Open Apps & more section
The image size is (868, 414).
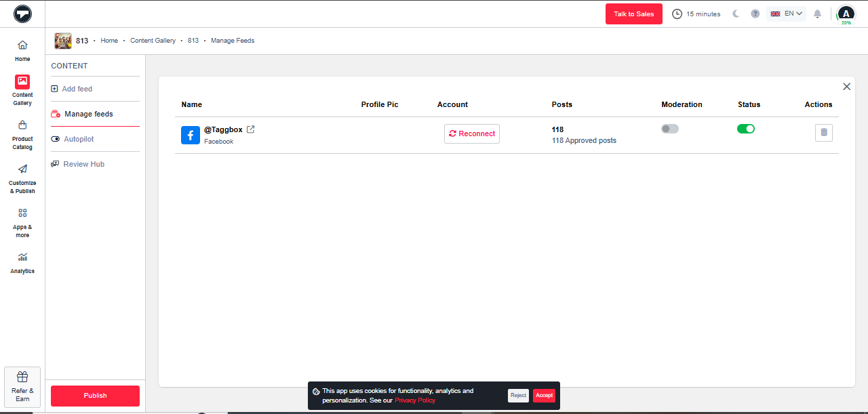pyautogui.click(x=22, y=222)
